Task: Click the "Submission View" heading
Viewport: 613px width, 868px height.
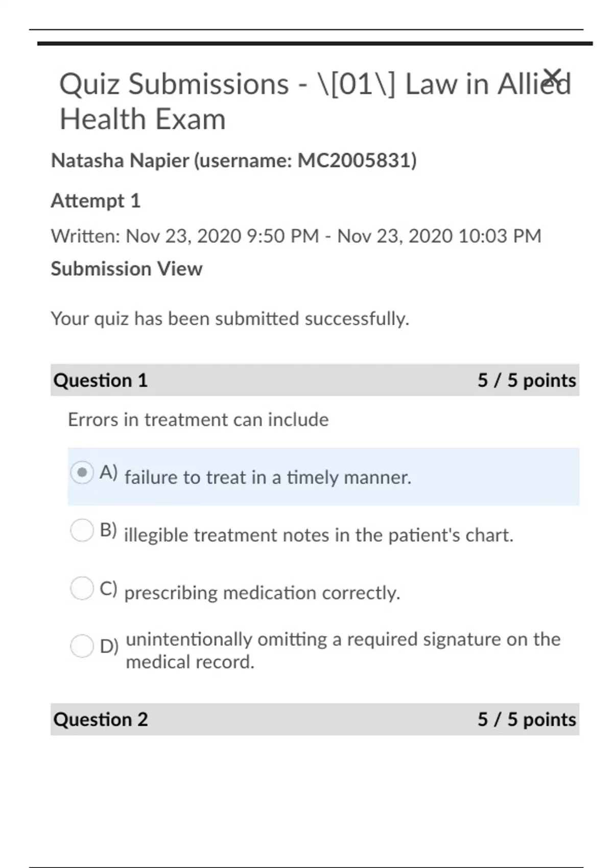Action: [127, 269]
